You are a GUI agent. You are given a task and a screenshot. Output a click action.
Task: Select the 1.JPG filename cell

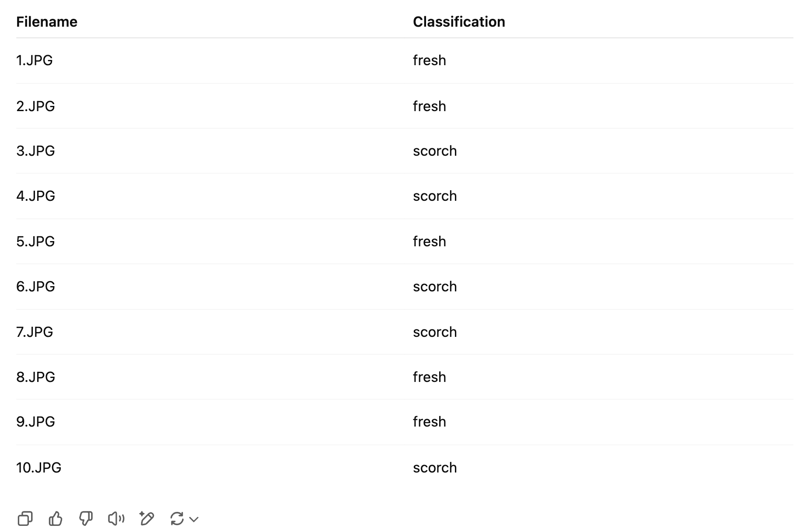(x=35, y=60)
